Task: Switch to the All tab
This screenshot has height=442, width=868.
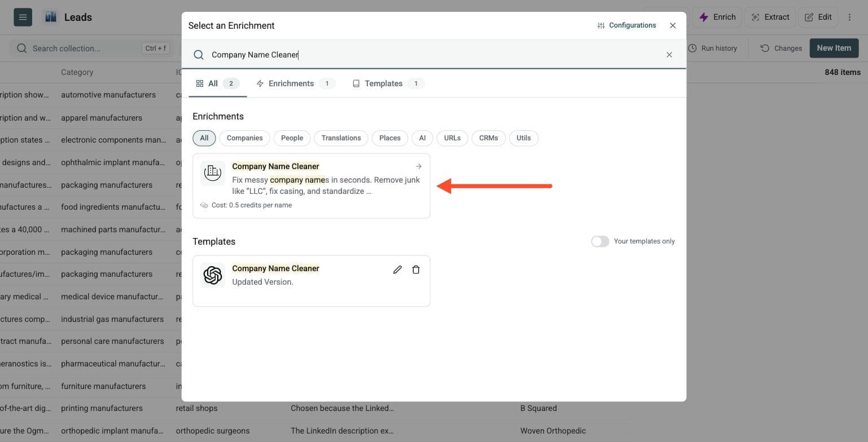Action: point(217,83)
